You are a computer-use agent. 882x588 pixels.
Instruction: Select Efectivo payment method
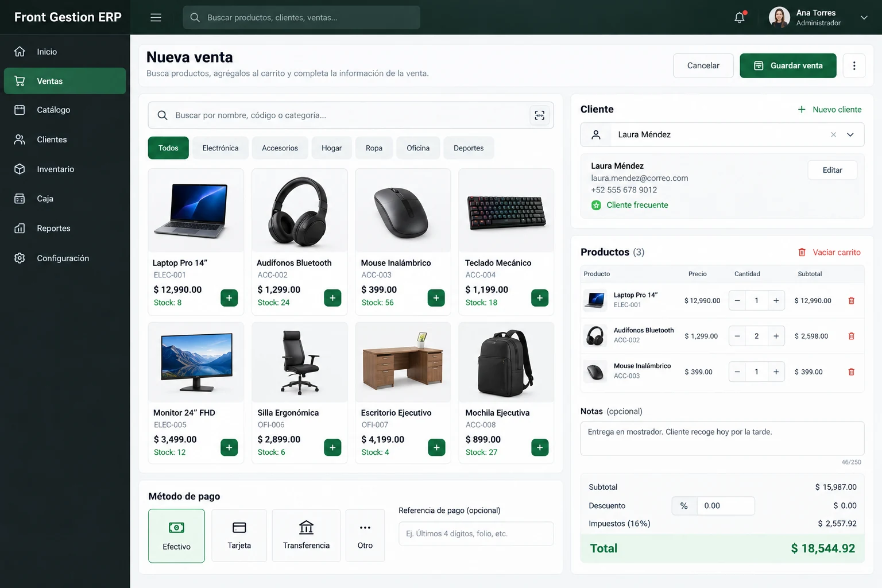click(176, 536)
